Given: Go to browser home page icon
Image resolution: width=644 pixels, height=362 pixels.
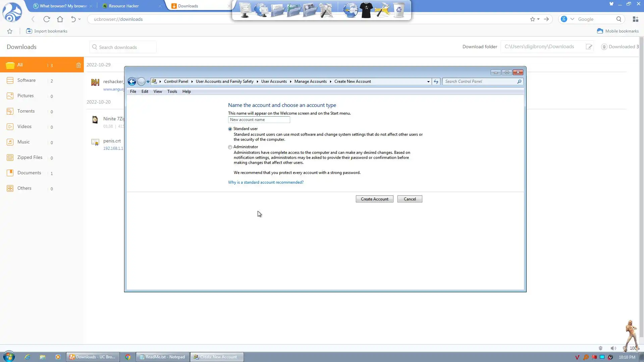Looking at the screenshot, I should click(60, 19).
